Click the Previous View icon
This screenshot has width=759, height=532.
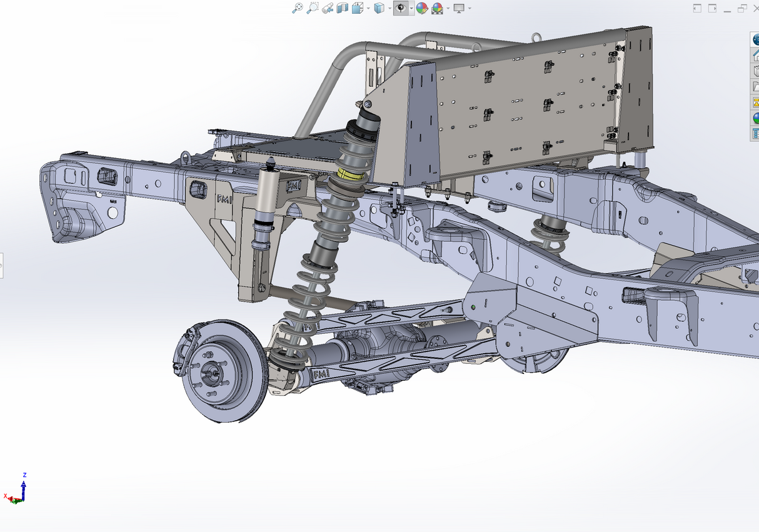click(328, 8)
